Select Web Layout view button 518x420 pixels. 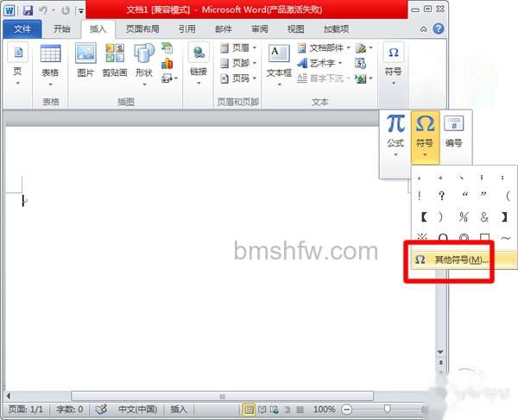point(275,410)
